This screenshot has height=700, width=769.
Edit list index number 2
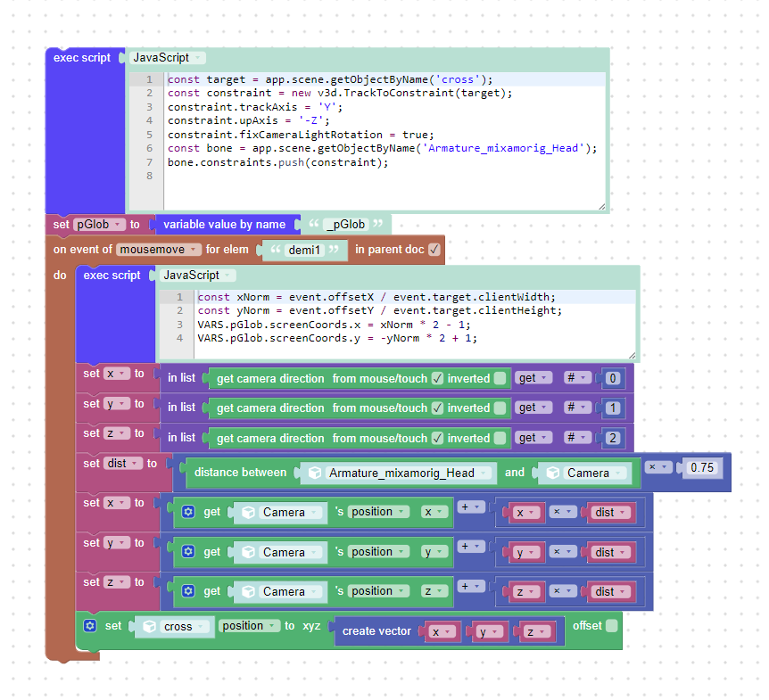tap(612, 438)
